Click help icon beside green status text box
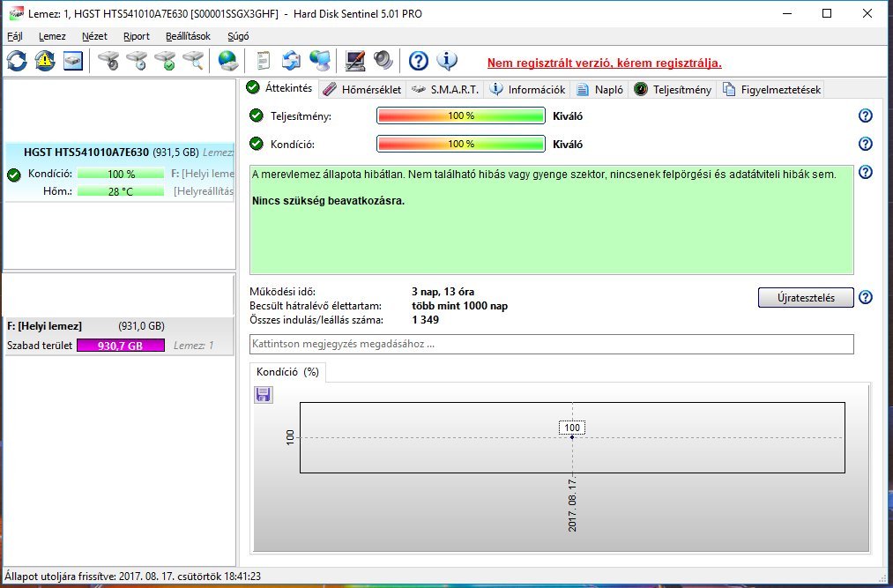The width and height of the screenshot is (893, 588). pyautogui.click(x=865, y=172)
